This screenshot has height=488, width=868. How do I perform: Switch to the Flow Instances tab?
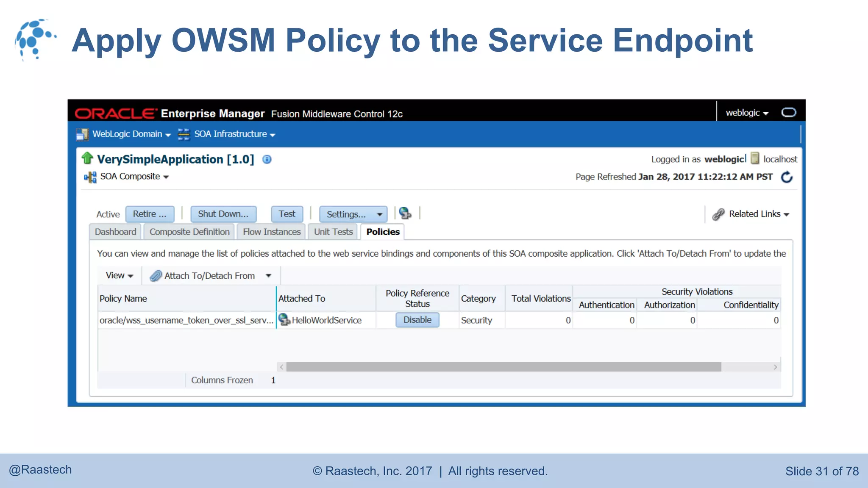click(x=272, y=232)
